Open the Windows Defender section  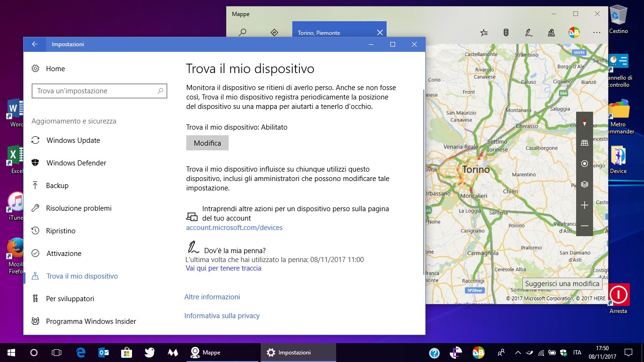pos(76,163)
